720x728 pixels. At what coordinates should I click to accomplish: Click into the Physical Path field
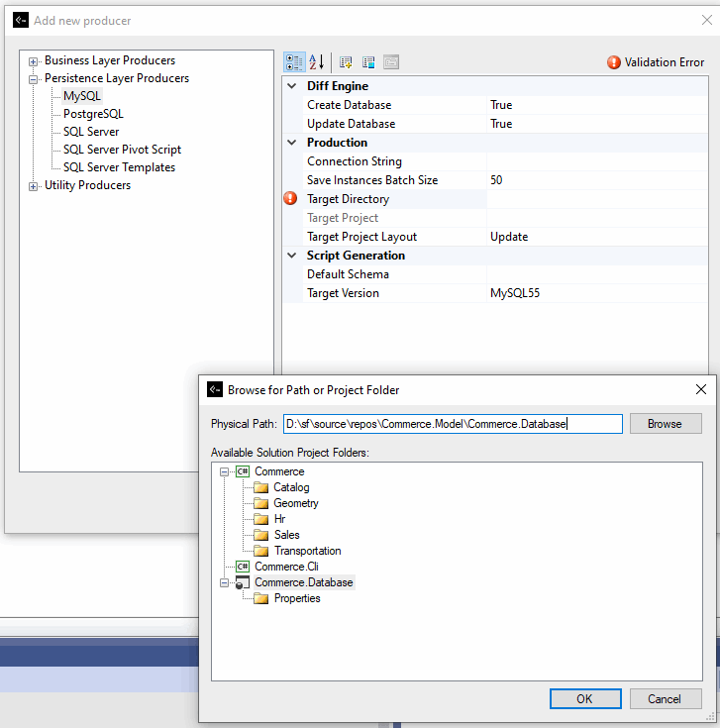[x=453, y=424]
